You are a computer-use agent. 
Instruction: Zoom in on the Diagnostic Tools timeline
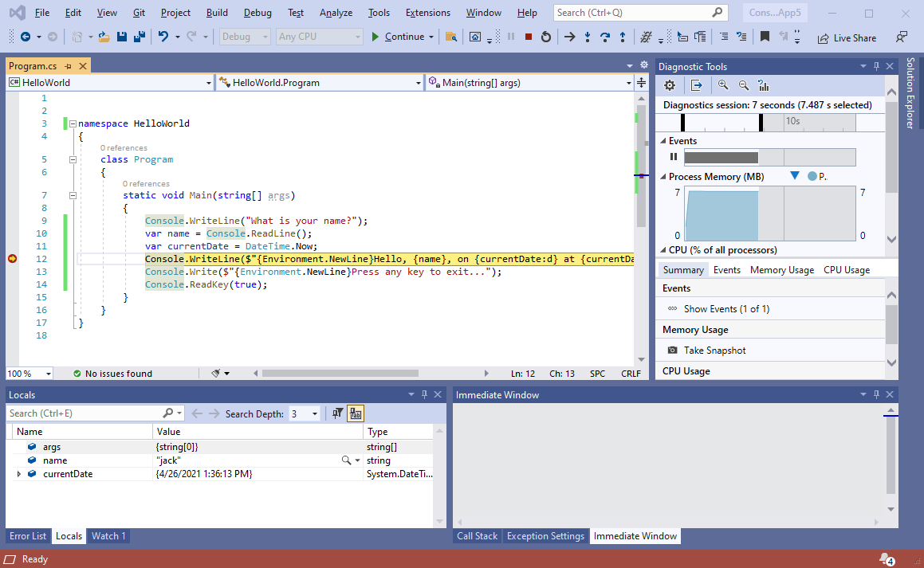(x=722, y=84)
